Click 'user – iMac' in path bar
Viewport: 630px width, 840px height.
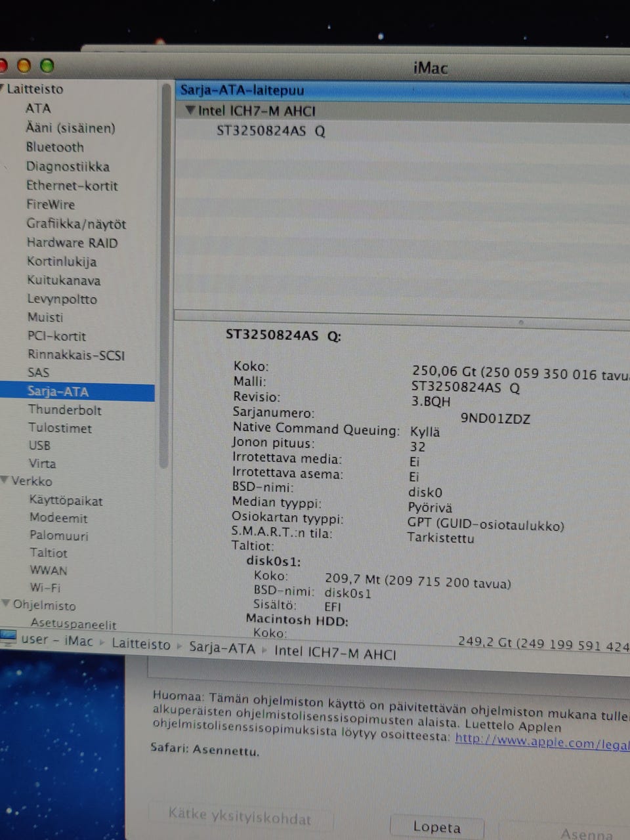57,640
